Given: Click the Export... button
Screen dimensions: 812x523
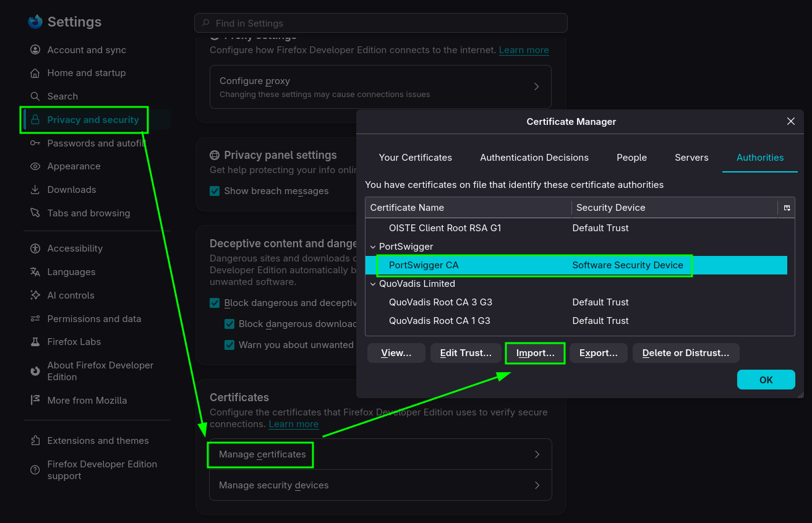Looking at the screenshot, I should (x=599, y=353).
